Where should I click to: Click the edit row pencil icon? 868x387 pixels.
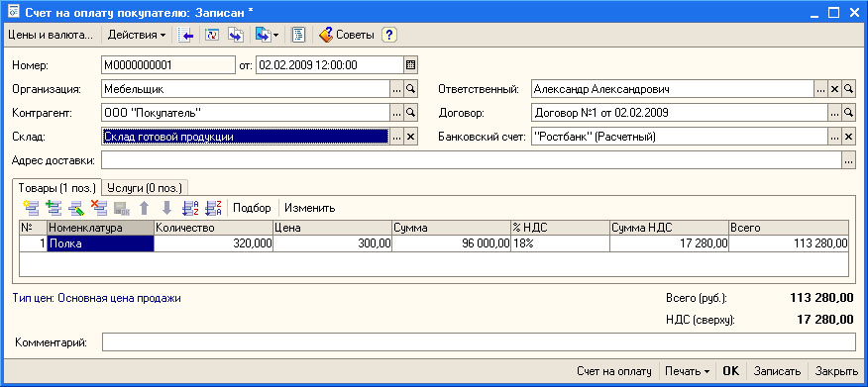76,209
